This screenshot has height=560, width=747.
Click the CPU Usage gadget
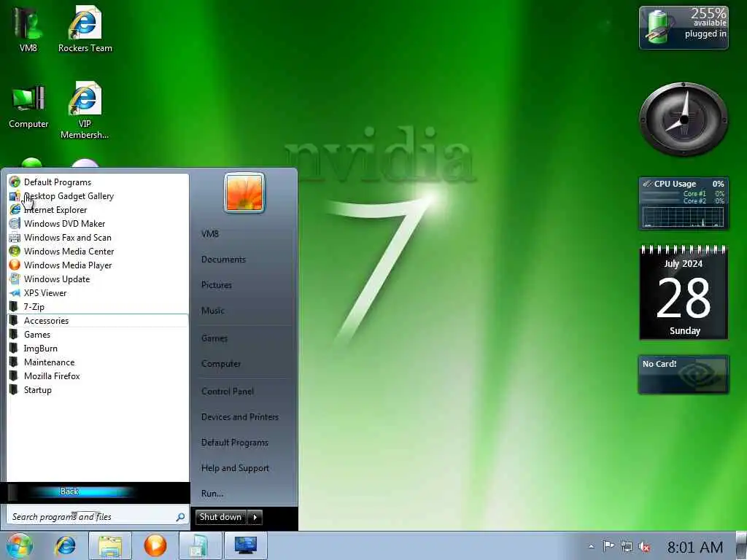(684, 203)
